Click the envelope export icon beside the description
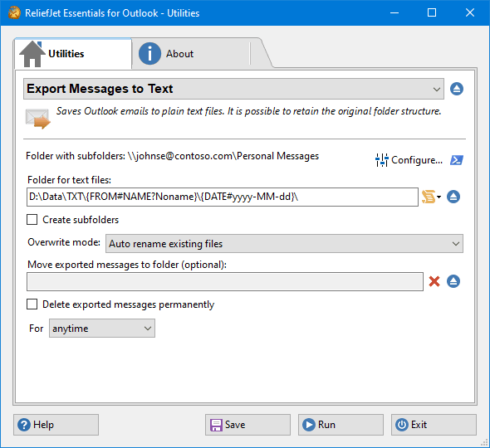The height and width of the screenshot is (448, 490). click(x=37, y=119)
